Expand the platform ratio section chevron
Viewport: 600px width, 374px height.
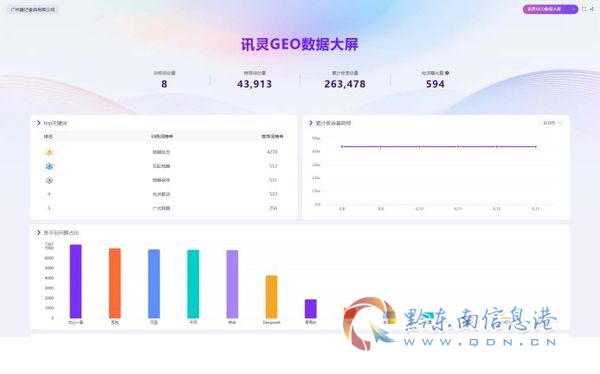[x=38, y=232]
